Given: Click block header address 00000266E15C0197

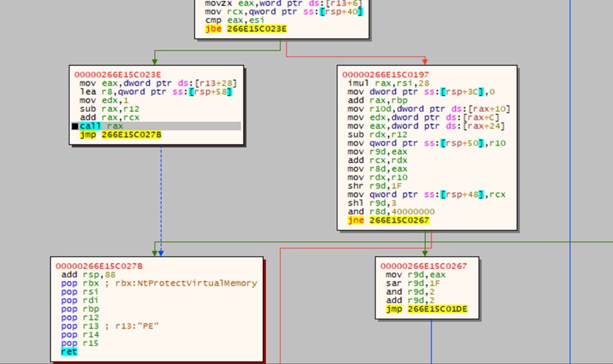Looking at the screenshot, I should [386, 75].
